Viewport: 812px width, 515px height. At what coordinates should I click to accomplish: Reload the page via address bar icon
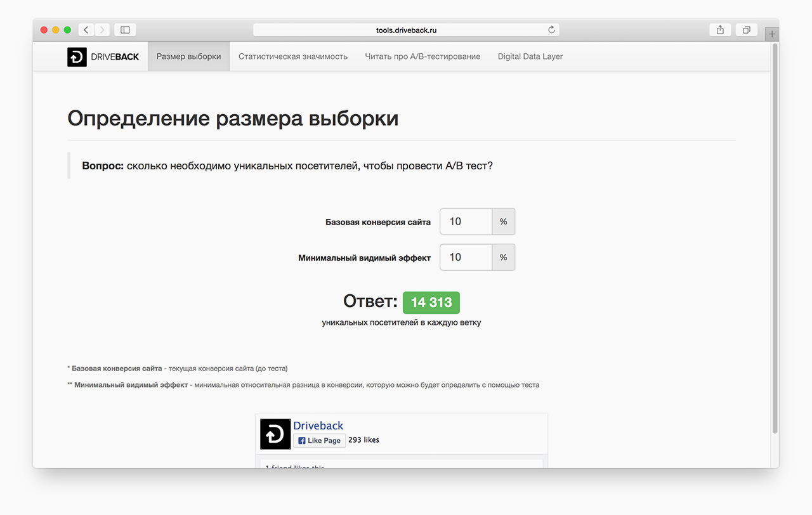pos(551,30)
